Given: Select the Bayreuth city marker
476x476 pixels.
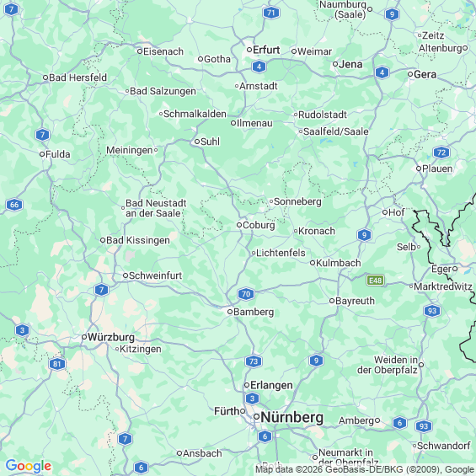Looking at the screenshot, I should tap(332, 301).
